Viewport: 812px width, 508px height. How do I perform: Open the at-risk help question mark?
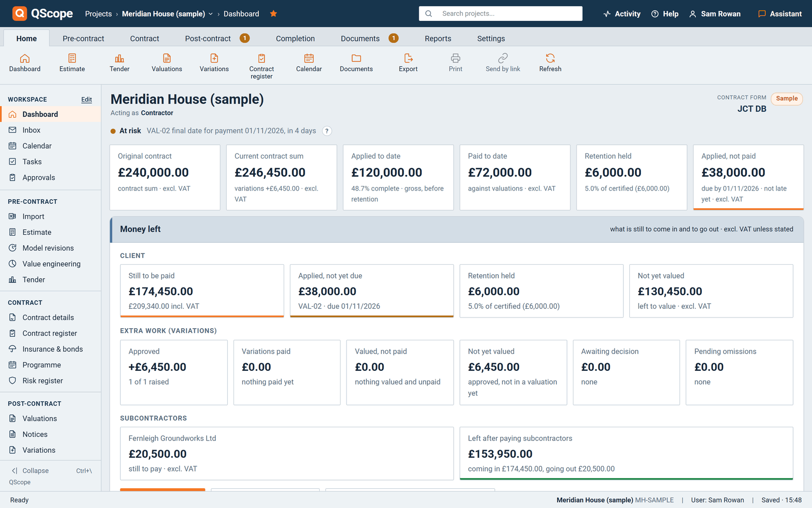pyautogui.click(x=327, y=131)
